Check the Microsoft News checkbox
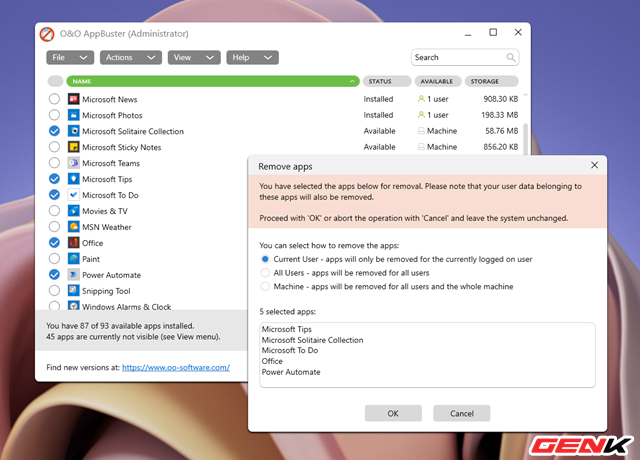 click(x=54, y=99)
